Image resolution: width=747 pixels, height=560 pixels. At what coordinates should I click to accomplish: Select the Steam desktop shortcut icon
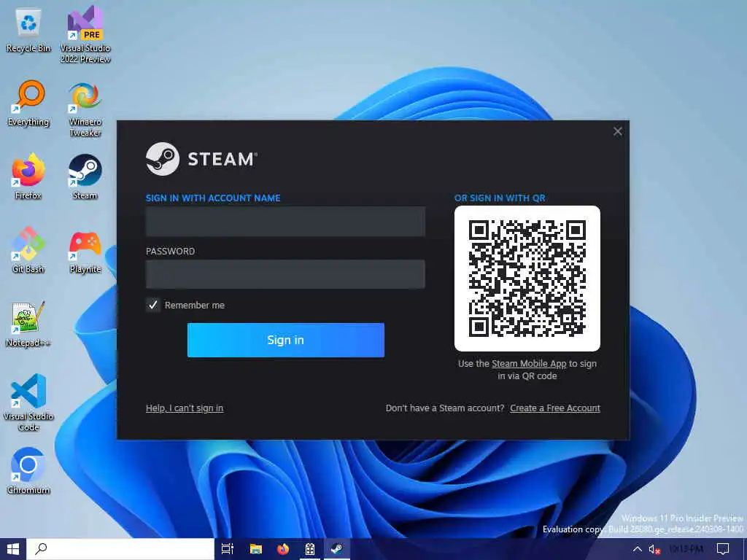pyautogui.click(x=85, y=176)
